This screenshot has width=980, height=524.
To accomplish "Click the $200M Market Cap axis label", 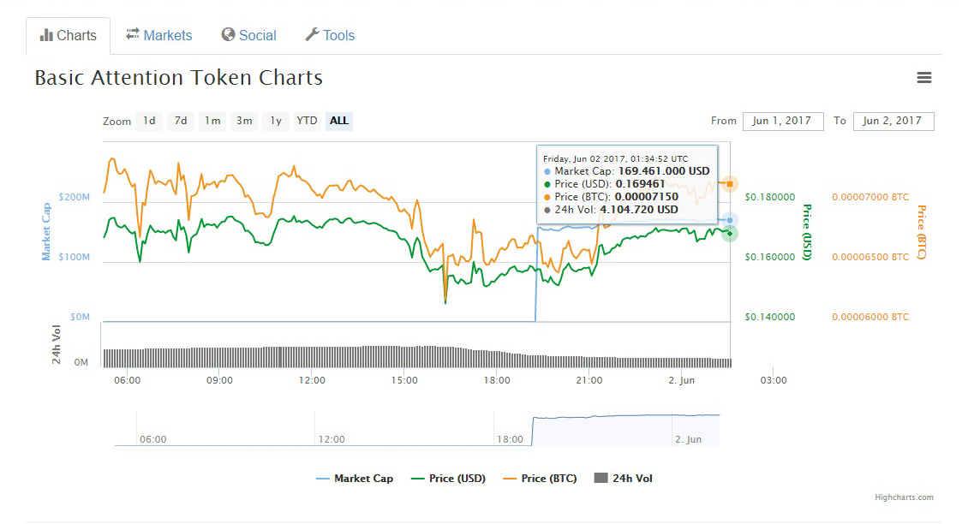I will click(x=75, y=197).
